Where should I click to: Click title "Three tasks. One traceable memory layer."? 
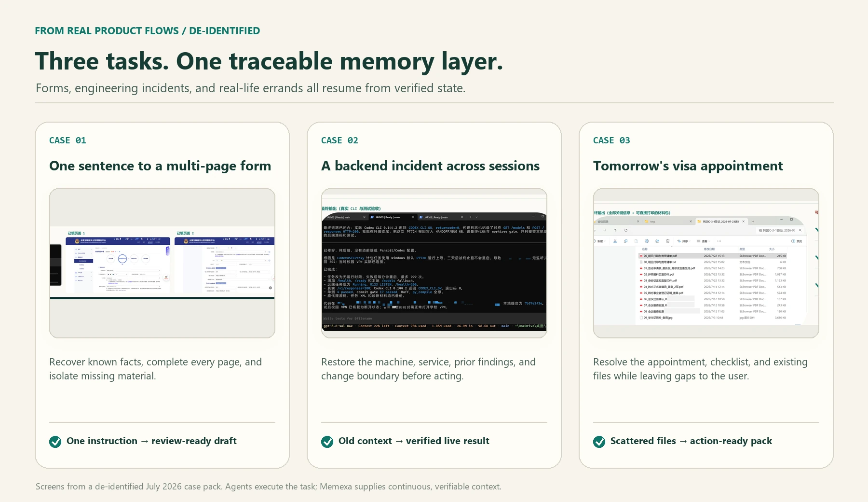coord(269,61)
